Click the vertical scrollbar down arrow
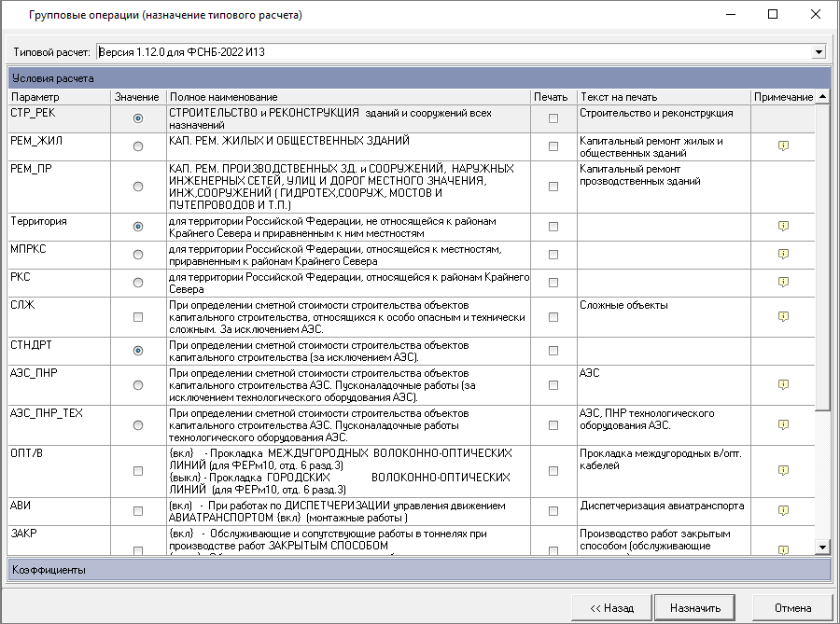 tap(823, 548)
